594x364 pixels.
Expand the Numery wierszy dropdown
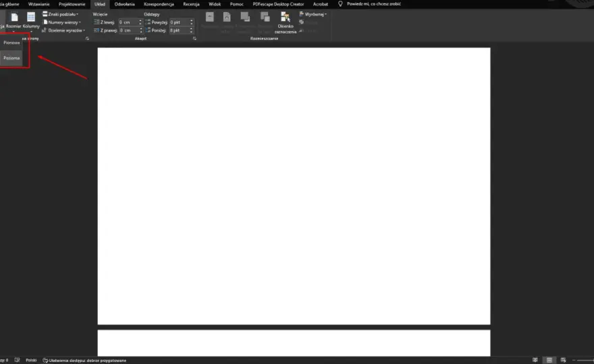tap(61, 22)
